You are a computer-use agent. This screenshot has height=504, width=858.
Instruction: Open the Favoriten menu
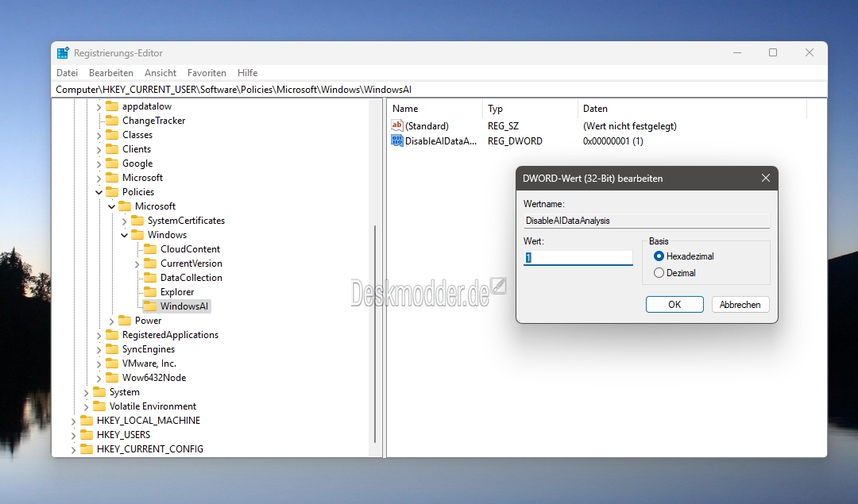pos(207,73)
